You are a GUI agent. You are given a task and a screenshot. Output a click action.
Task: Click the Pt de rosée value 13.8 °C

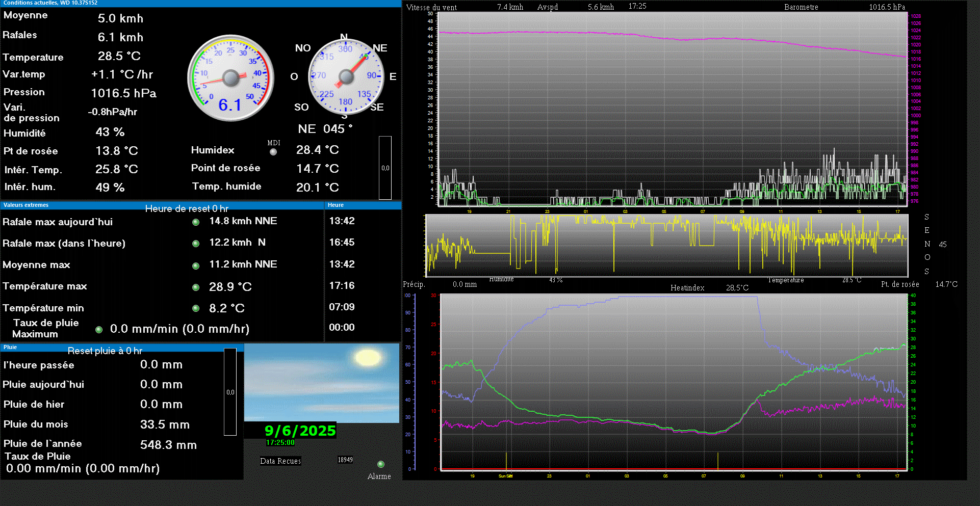[x=117, y=151]
